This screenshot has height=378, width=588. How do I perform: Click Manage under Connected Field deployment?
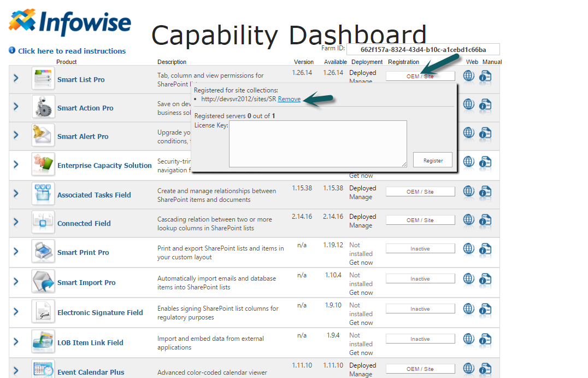tap(361, 225)
